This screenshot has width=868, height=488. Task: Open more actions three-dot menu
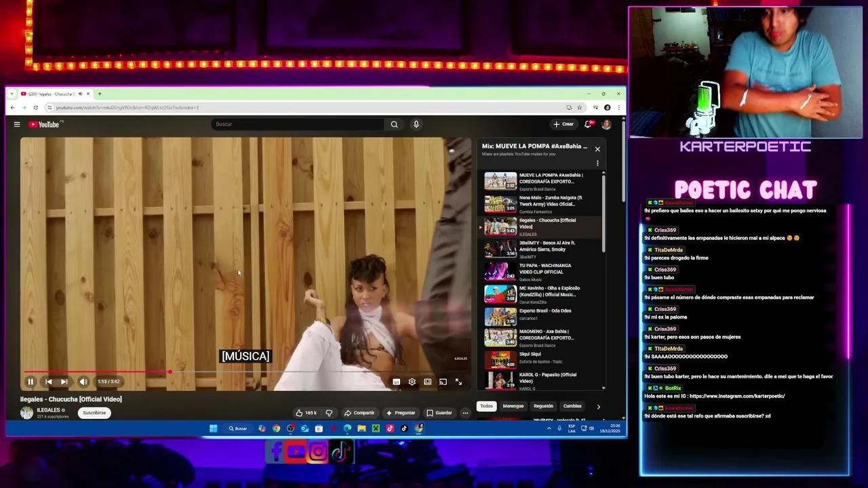pyautogui.click(x=465, y=413)
